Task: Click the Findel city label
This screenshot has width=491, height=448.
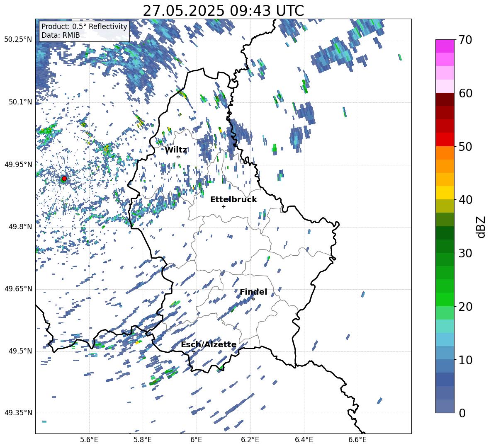Action: click(253, 292)
